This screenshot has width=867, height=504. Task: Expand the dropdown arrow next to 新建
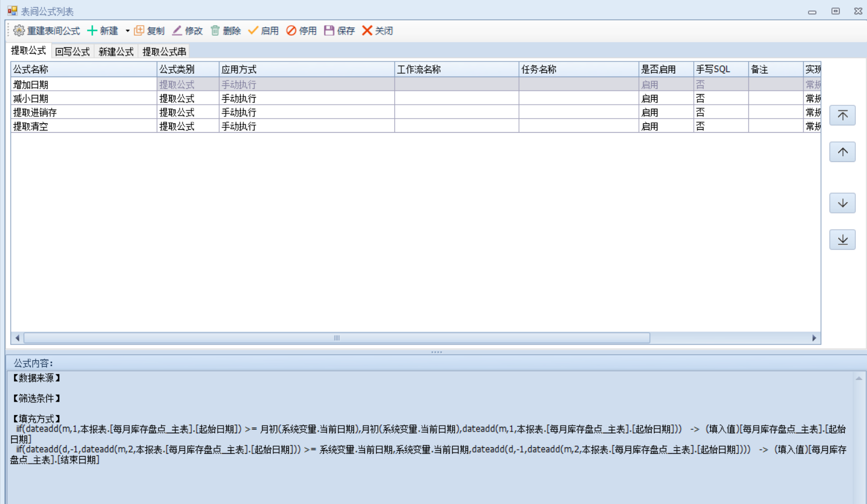pyautogui.click(x=128, y=31)
